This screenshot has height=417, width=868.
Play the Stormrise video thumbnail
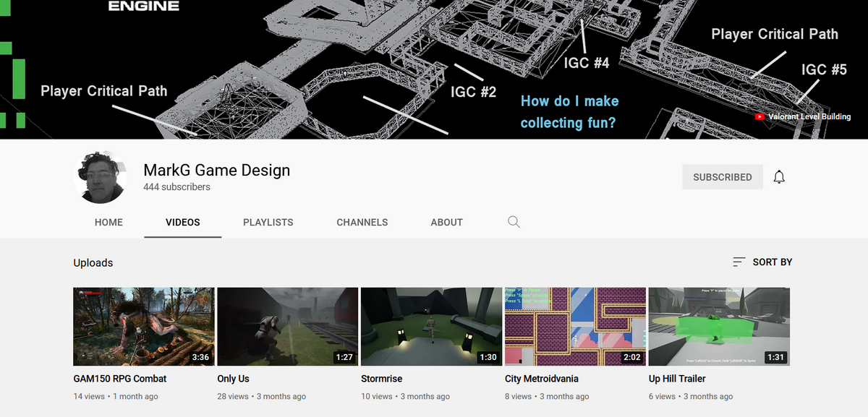[431, 327]
